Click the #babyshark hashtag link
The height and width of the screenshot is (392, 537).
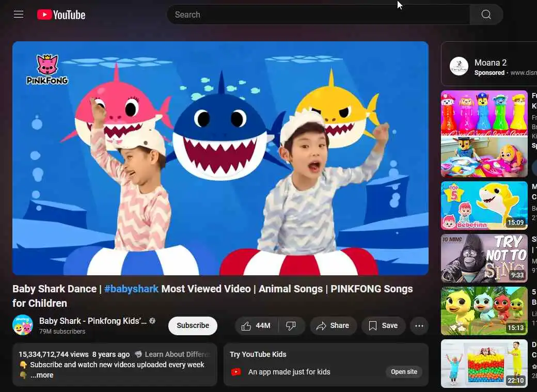[x=132, y=289]
